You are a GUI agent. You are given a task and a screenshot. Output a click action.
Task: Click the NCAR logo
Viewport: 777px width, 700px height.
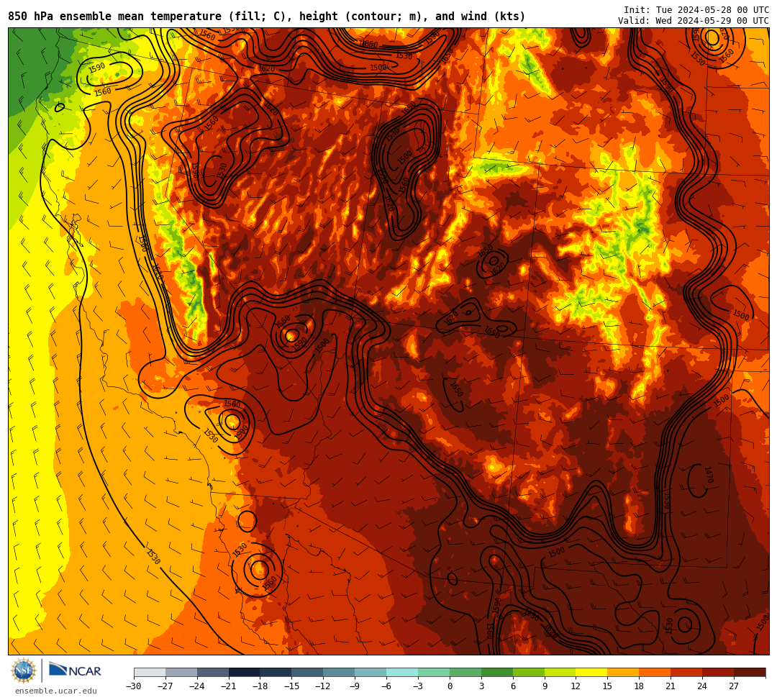click(76, 671)
